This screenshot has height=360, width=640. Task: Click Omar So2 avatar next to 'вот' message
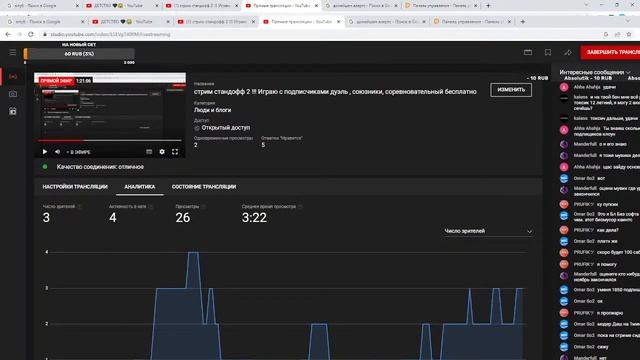(x=564, y=178)
